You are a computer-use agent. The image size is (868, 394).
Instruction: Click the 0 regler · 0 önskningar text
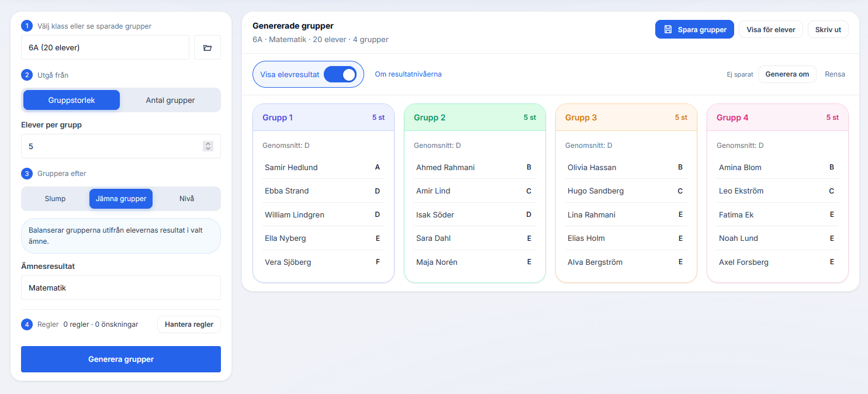tap(101, 324)
